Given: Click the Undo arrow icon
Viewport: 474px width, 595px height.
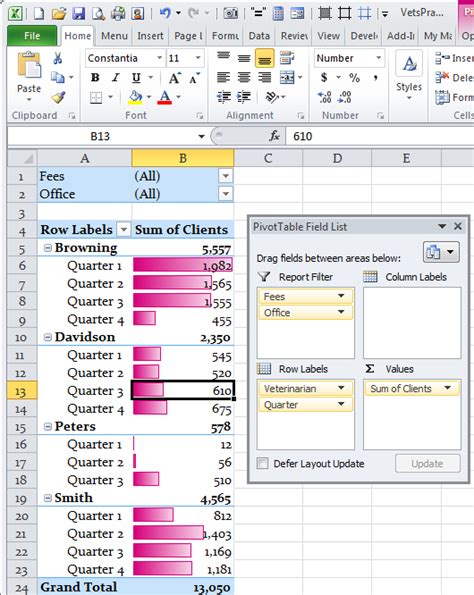Looking at the screenshot, I should tap(165, 13).
